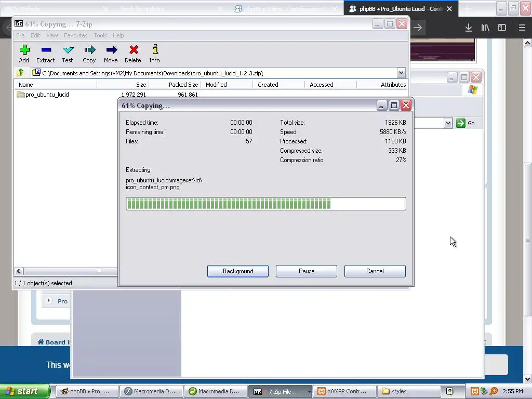Open the File menu in 7-Zip
532x399 pixels.
pos(20,35)
